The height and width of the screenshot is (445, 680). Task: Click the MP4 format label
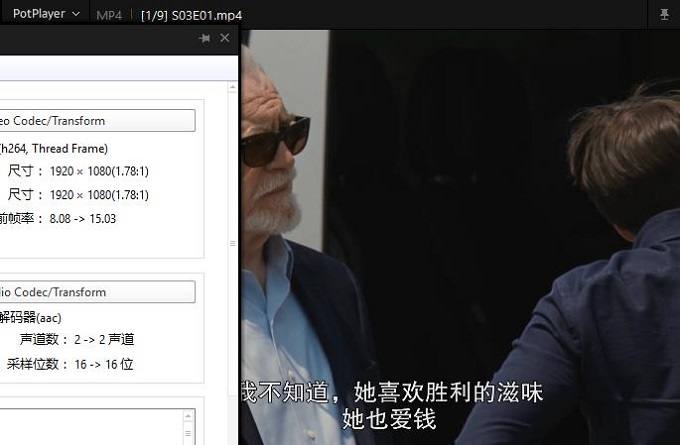tap(108, 15)
